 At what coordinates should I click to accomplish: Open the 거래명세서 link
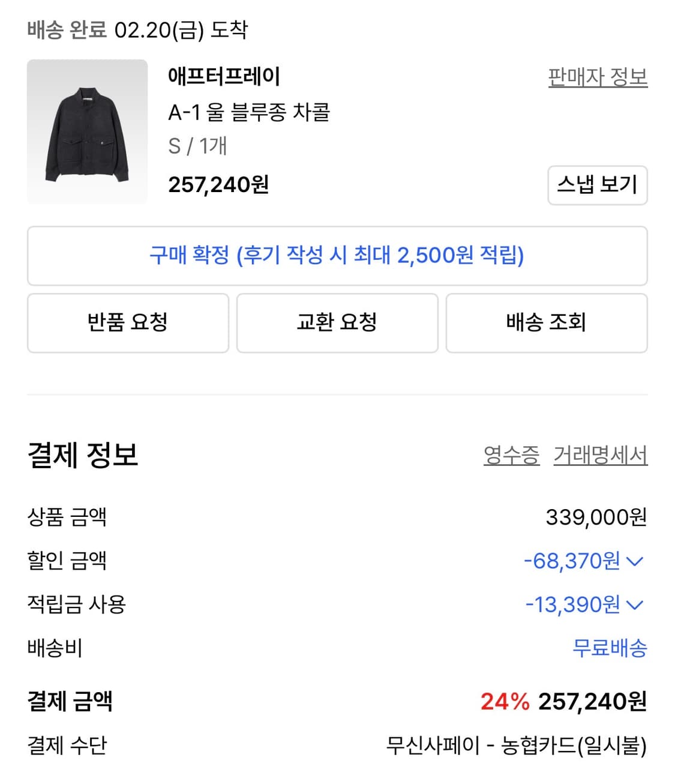(x=600, y=455)
